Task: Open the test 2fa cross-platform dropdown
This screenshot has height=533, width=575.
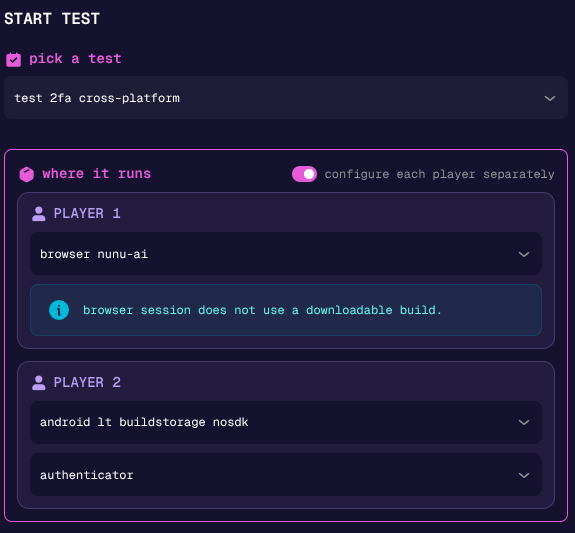Action: coord(286,98)
